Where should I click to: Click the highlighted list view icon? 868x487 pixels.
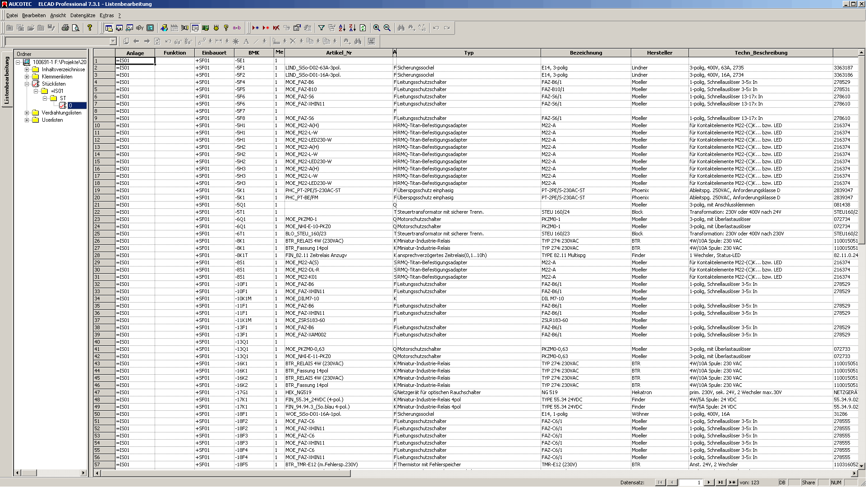pos(195,28)
